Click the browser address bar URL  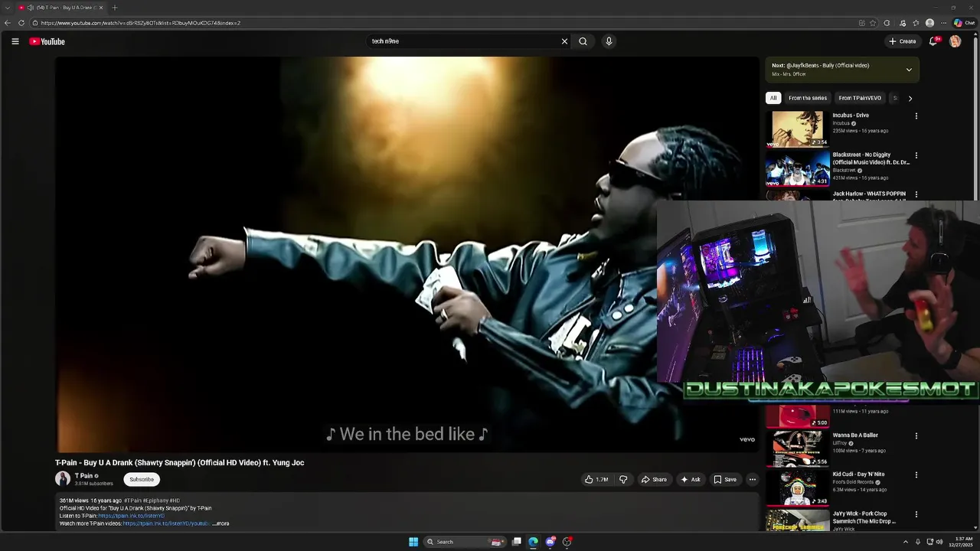pos(141,23)
